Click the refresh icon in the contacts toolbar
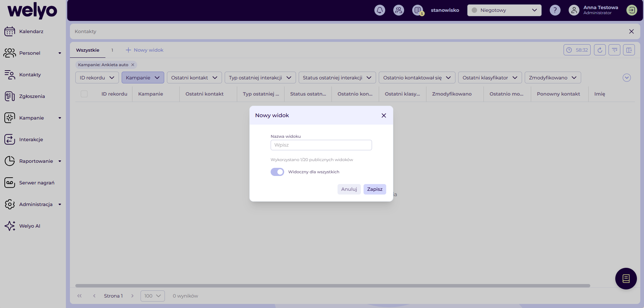The width and height of the screenshot is (644, 308). pyautogui.click(x=600, y=50)
